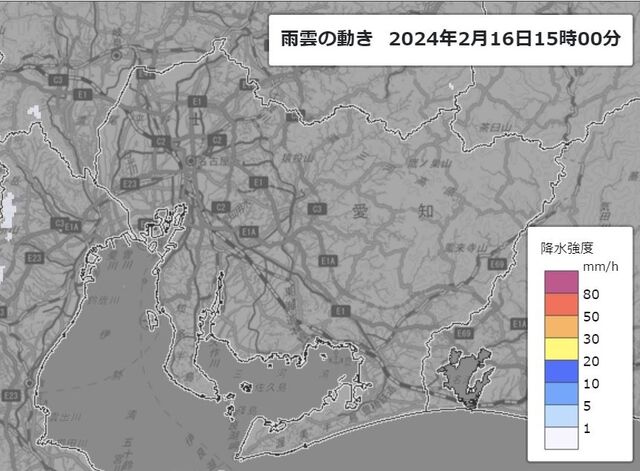Viewport: 640px width, 471px height.
Task: Click the 猿投山 mountain label
Action: click(298, 158)
